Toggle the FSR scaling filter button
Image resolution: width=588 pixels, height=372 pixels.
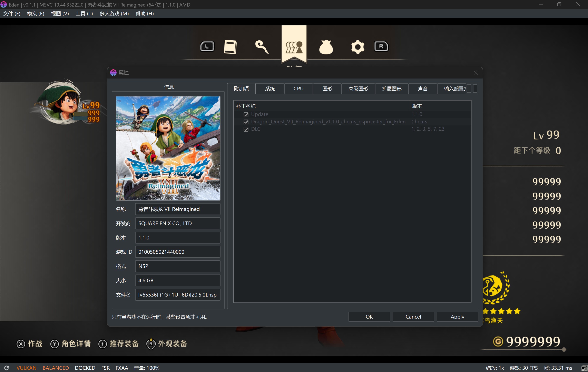pyautogui.click(x=106, y=368)
